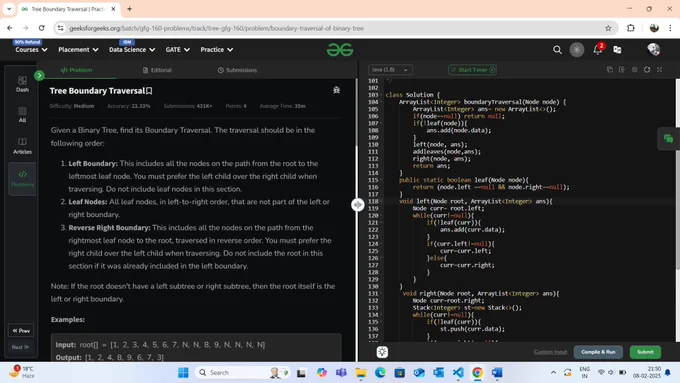Submit the solution
This screenshot has width=680, height=383.
(645, 352)
